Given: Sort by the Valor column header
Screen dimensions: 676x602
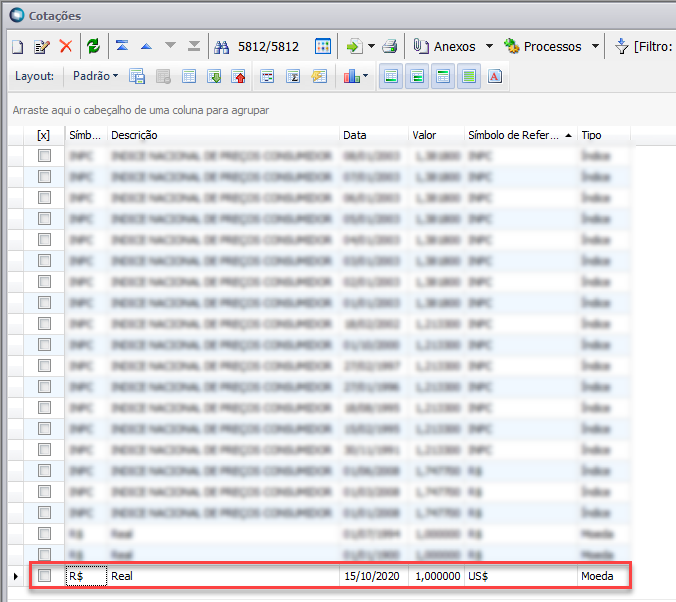Looking at the screenshot, I should click(x=436, y=135).
